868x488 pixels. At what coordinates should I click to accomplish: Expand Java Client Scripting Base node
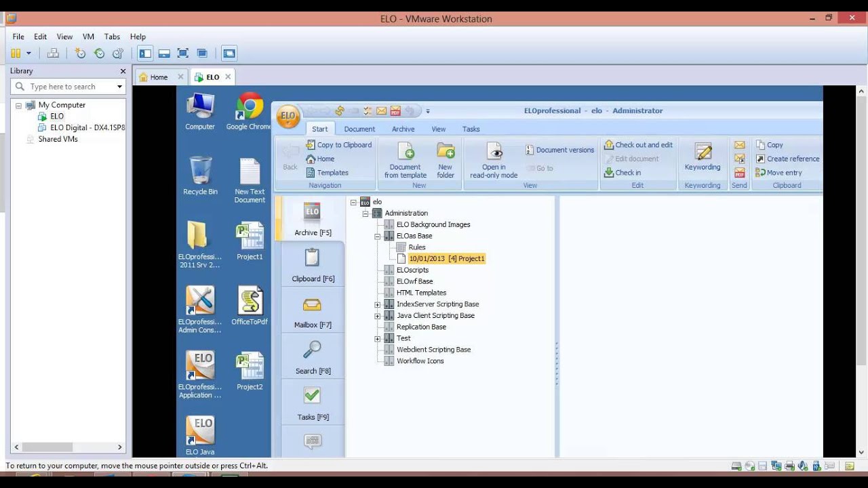click(x=378, y=316)
